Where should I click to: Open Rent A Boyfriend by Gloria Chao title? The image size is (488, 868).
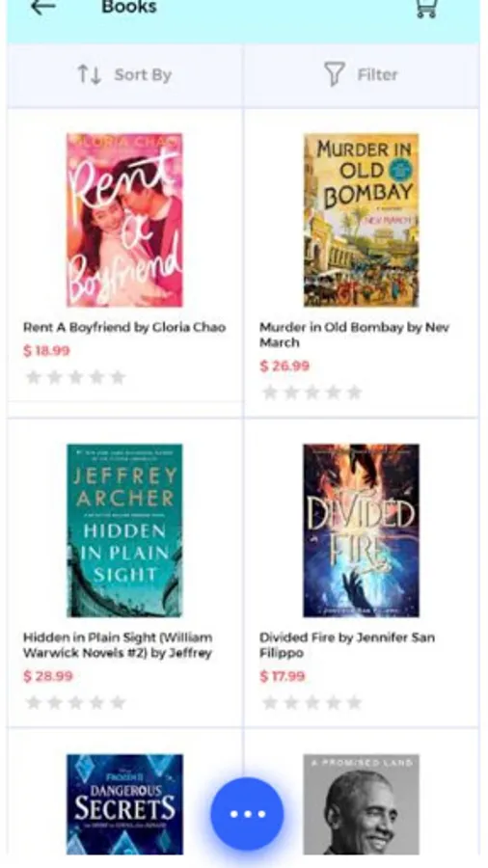pyautogui.click(x=124, y=327)
